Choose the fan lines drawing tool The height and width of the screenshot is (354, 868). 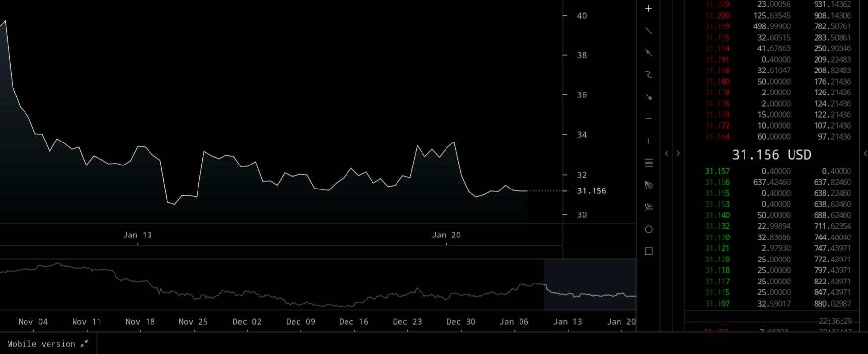[x=648, y=185]
